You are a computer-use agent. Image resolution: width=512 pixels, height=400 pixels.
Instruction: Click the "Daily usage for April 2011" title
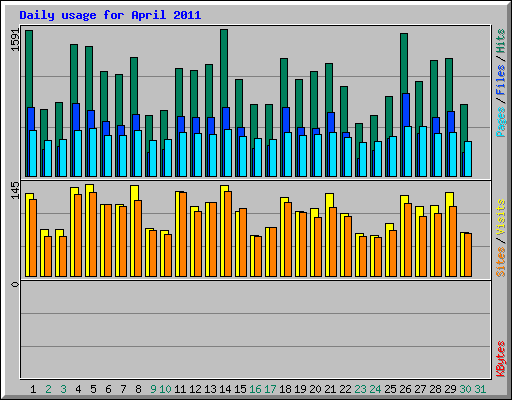point(110,15)
